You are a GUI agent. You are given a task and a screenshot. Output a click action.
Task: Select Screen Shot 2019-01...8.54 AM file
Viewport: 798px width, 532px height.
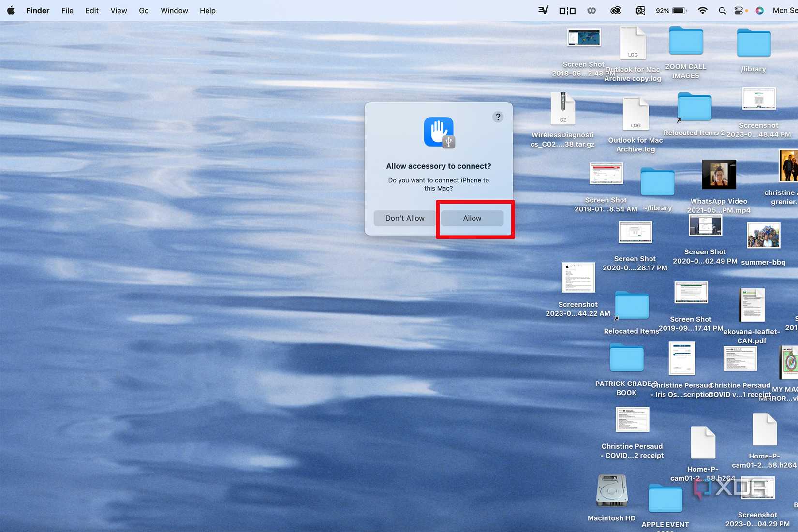(x=606, y=174)
